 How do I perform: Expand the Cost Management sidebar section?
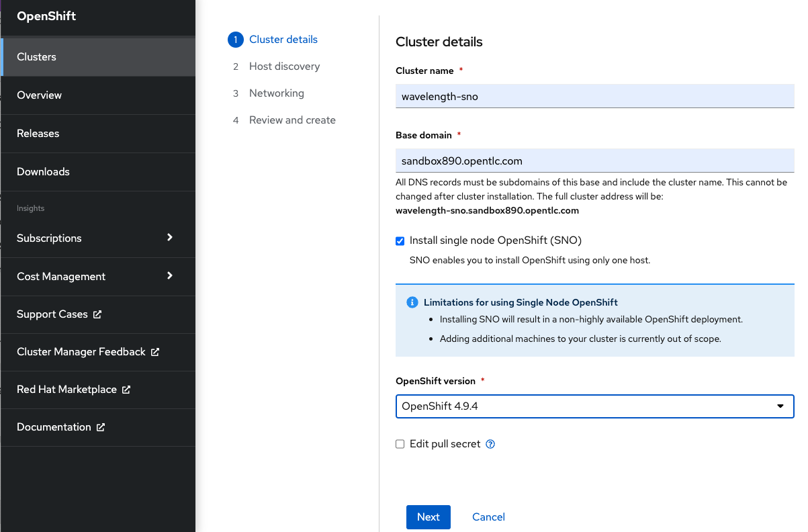(170, 276)
